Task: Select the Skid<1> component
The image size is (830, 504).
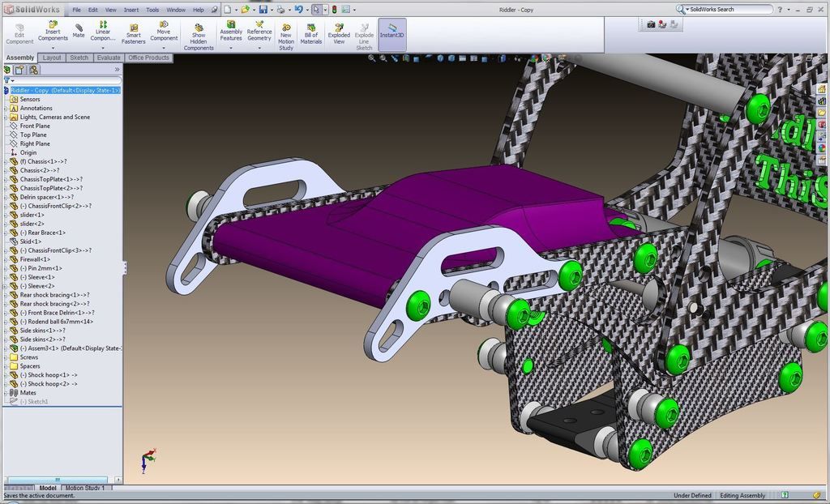Action: 31,241
